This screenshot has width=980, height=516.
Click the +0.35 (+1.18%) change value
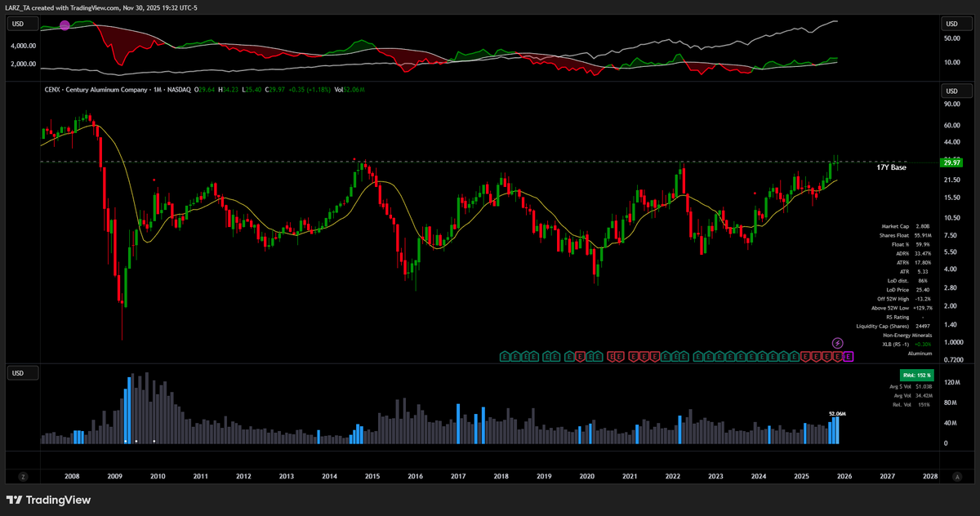[x=309, y=89]
